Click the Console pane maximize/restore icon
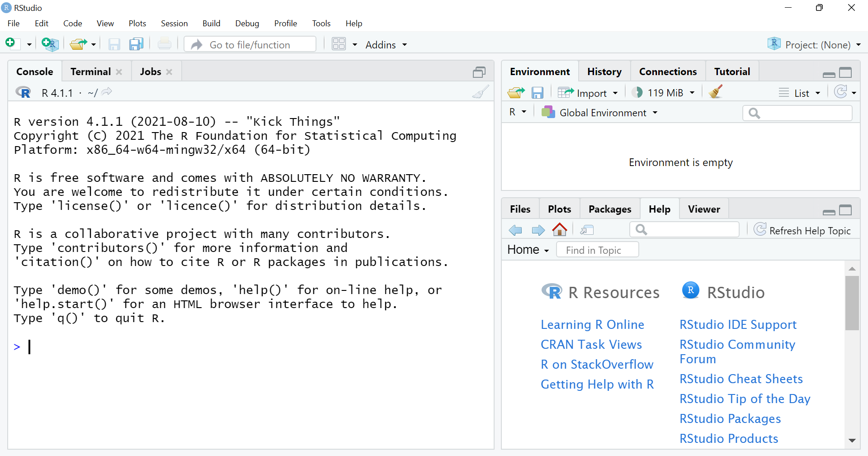 point(479,72)
